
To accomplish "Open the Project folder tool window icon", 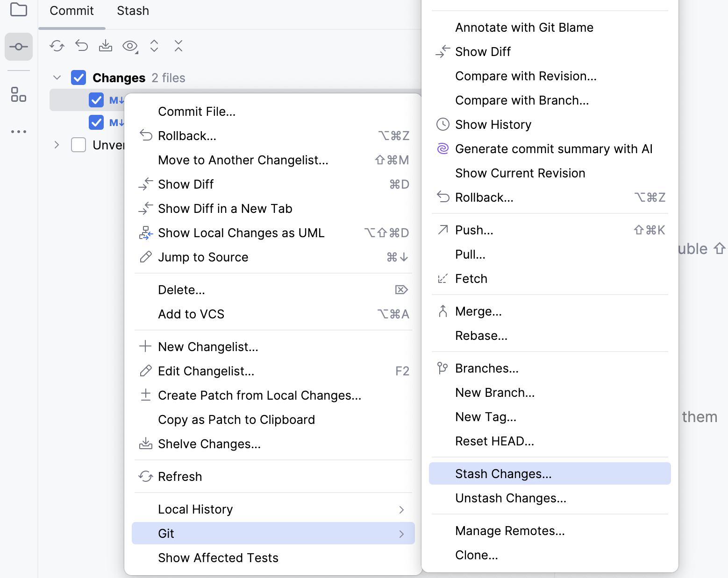I will click(19, 9).
